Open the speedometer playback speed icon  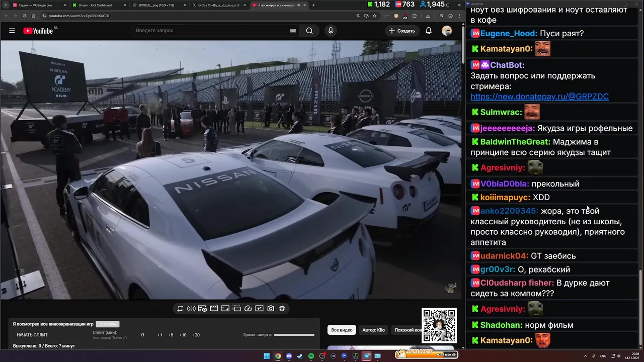248,309
